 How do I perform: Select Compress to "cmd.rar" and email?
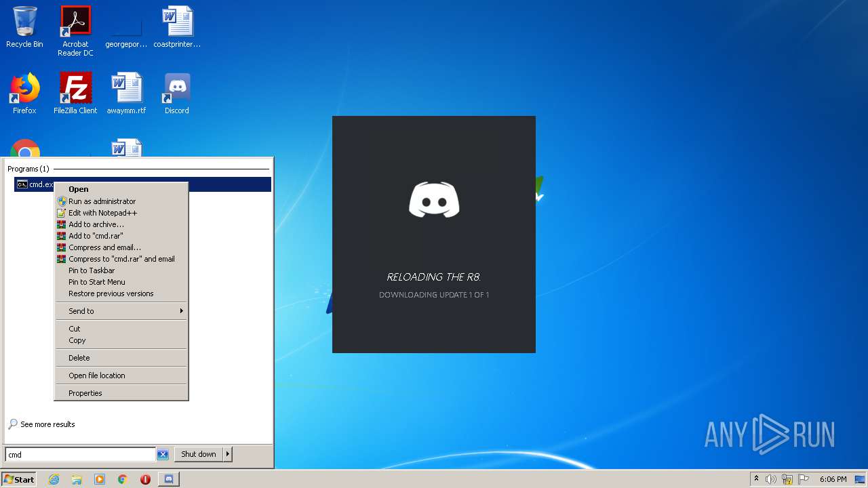(121, 259)
